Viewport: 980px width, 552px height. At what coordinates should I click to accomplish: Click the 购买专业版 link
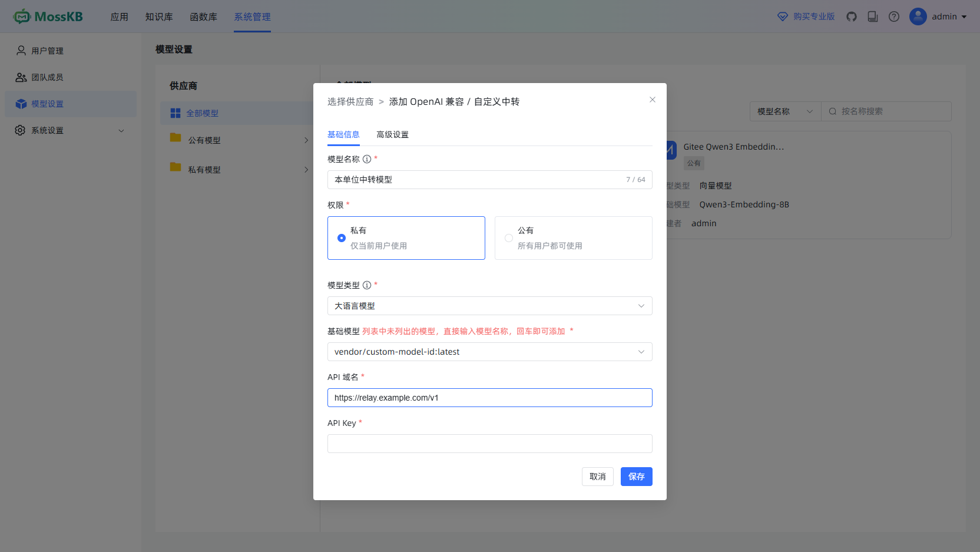814,16
